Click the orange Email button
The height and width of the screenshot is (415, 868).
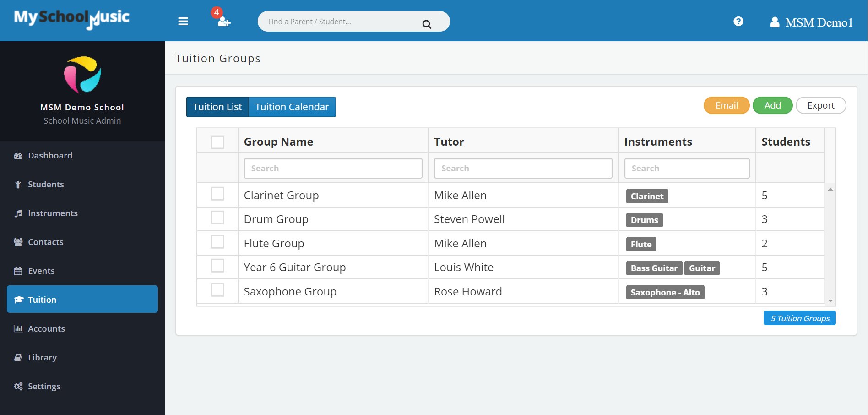(727, 105)
